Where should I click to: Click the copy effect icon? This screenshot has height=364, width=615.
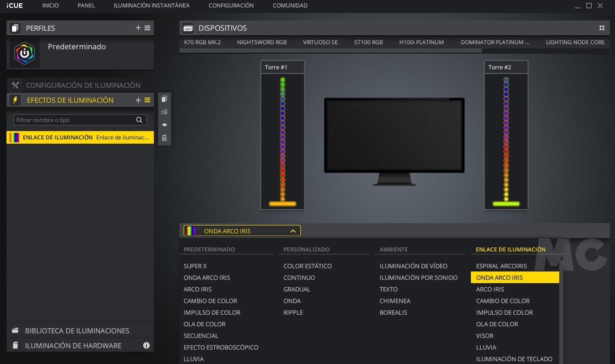[x=164, y=99]
